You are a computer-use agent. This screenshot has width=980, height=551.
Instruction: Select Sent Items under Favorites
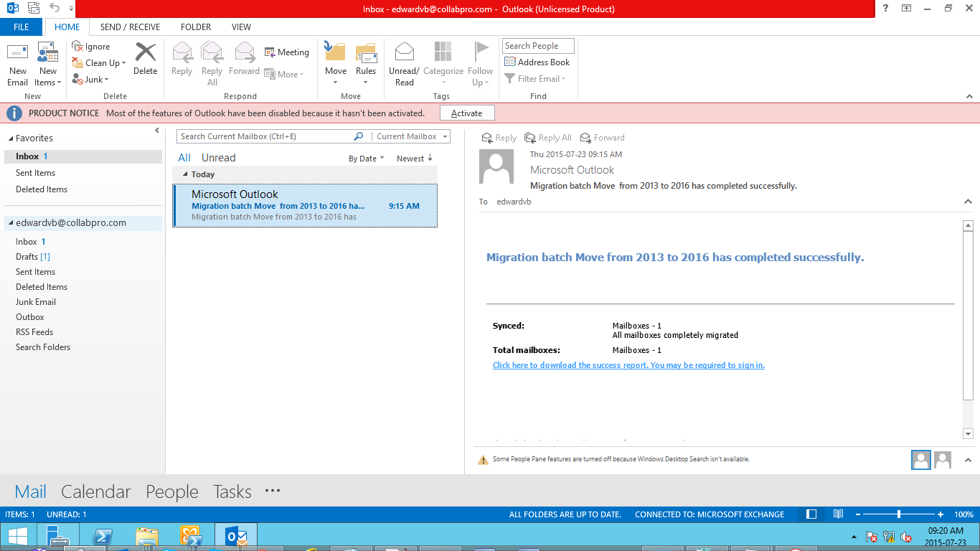pos(36,173)
